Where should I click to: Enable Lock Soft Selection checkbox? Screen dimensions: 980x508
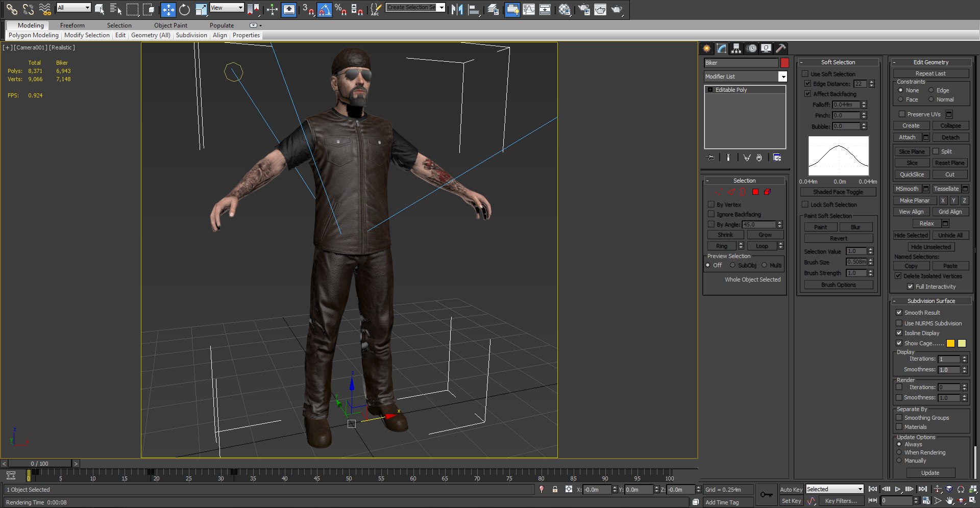click(x=805, y=205)
